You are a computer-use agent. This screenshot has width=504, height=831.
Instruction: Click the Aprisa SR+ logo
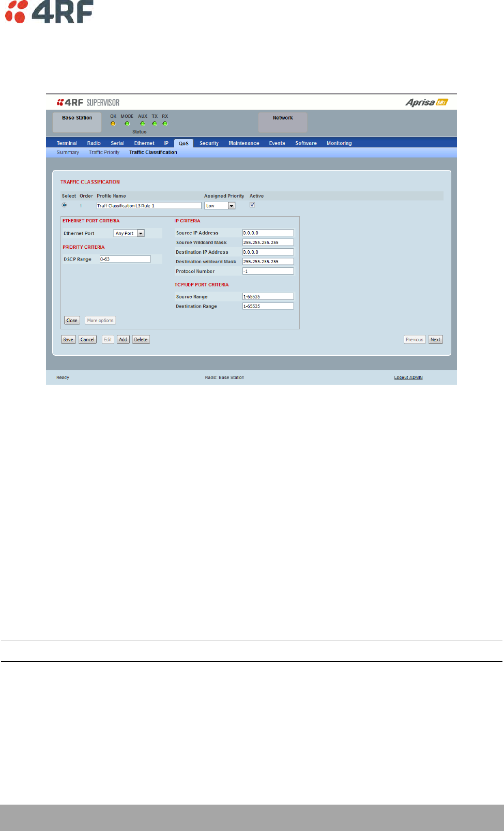point(426,102)
